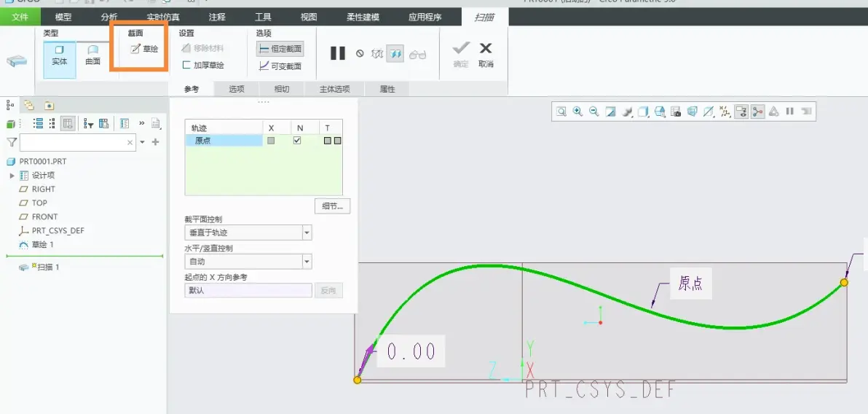Expand the 设计项 tree node
Image resolution: width=868 pixels, height=414 pixels.
tap(12, 176)
